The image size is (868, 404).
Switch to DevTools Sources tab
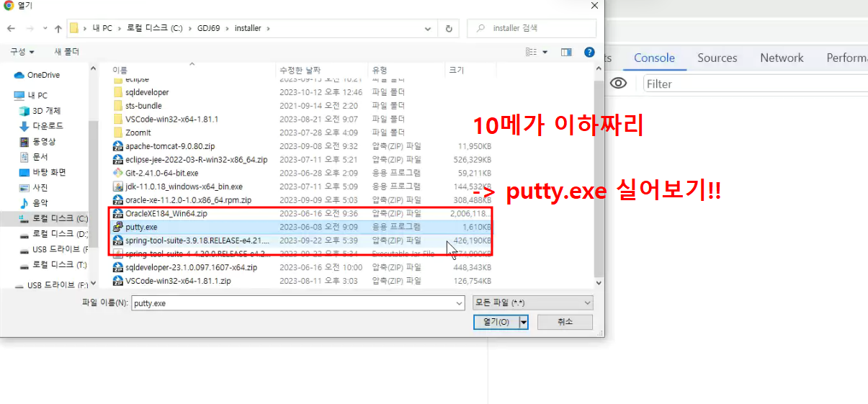(x=717, y=58)
